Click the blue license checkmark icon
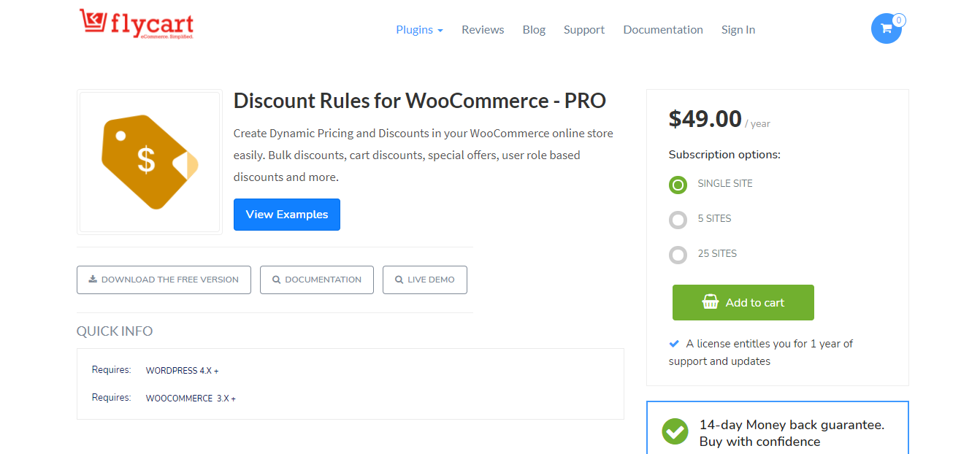Viewport: 980px width, 454px height. click(x=674, y=343)
